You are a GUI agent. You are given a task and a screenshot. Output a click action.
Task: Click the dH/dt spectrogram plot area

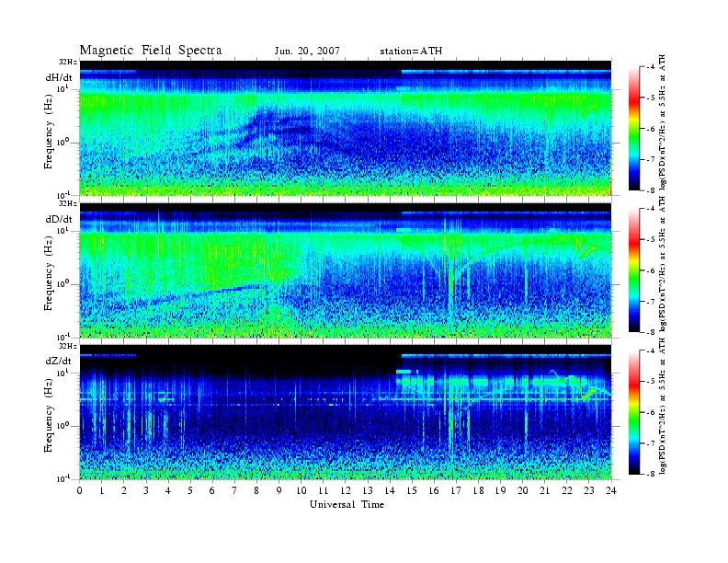pyautogui.click(x=346, y=128)
